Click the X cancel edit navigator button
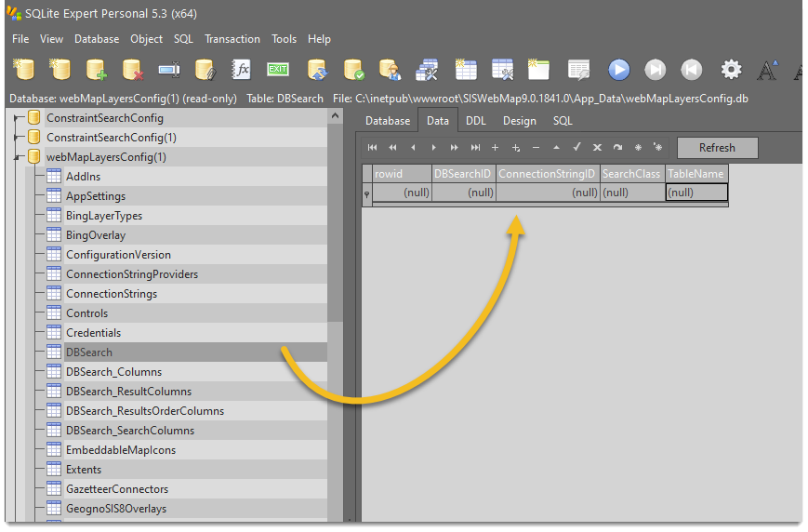 click(x=597, y=148)
